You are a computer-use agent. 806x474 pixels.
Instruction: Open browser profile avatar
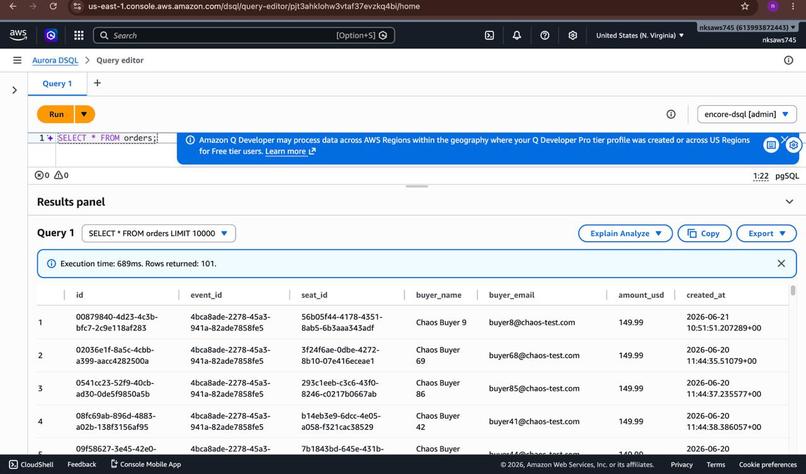[773, 6]
